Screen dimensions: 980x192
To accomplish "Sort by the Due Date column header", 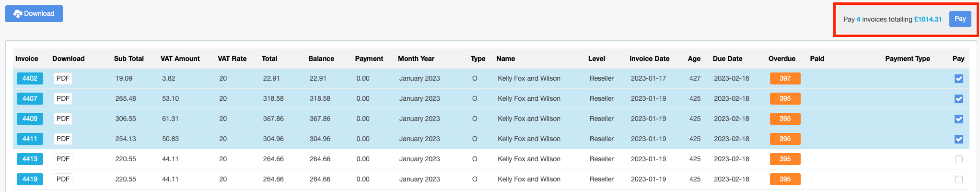I will tap(727, 59).
